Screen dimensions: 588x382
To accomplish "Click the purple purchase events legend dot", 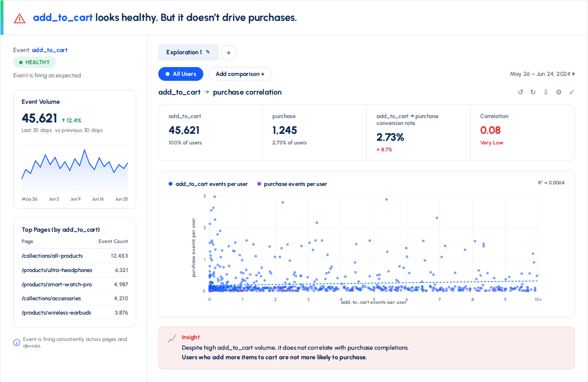I will coord(259,184).
